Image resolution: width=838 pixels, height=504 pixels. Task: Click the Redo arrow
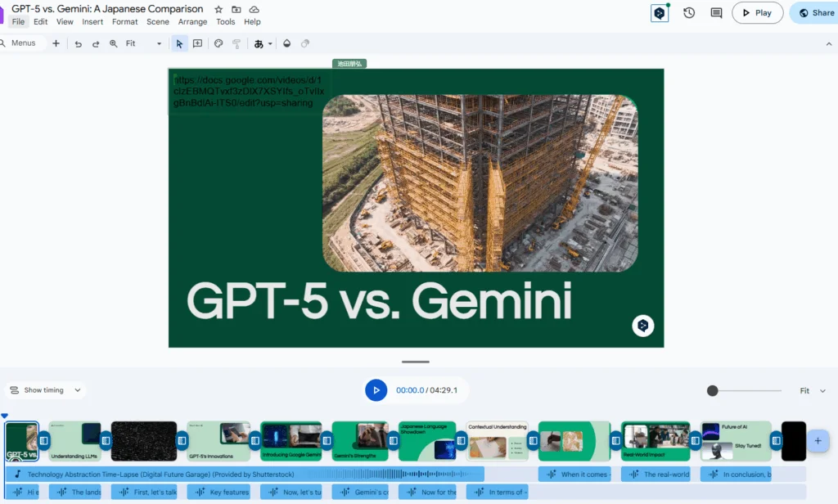(x=96, y=44)
